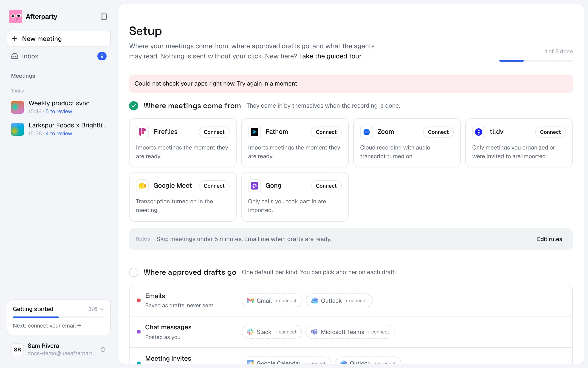Click the Gmail envelope icon
The image size is (588, 368).
[250, 301]
